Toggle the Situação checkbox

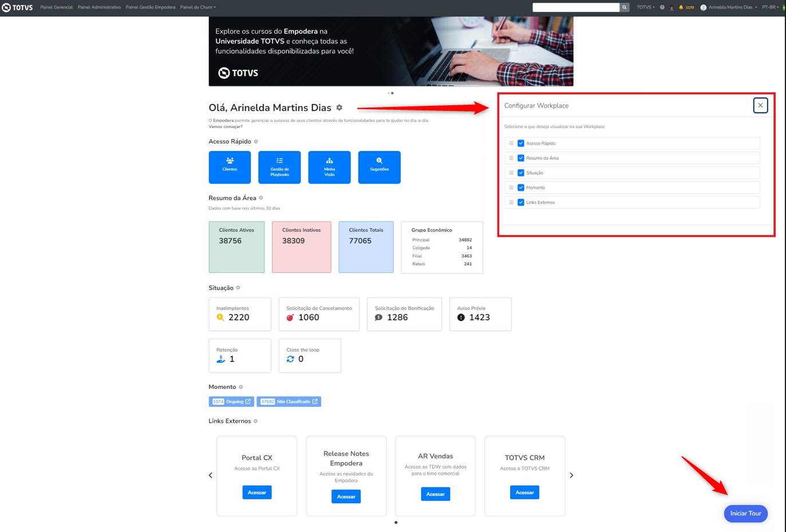[x=521, y=173]
